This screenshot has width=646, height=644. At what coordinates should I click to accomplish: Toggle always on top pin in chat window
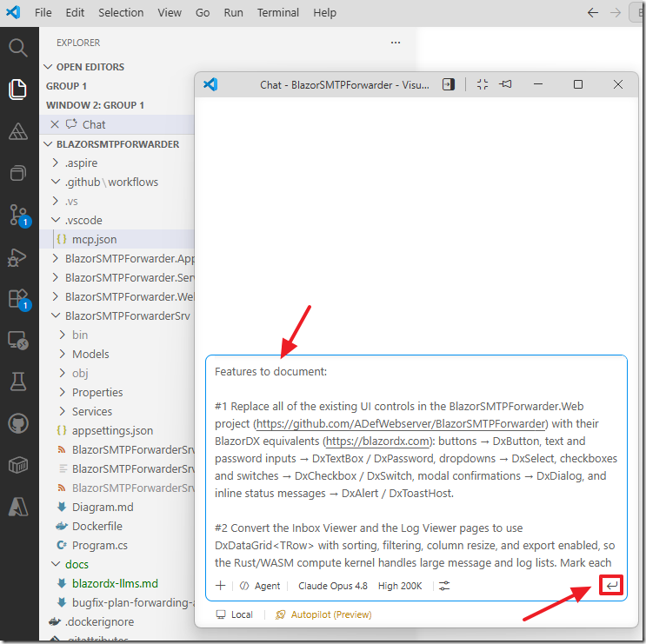(x=505, y=84)
